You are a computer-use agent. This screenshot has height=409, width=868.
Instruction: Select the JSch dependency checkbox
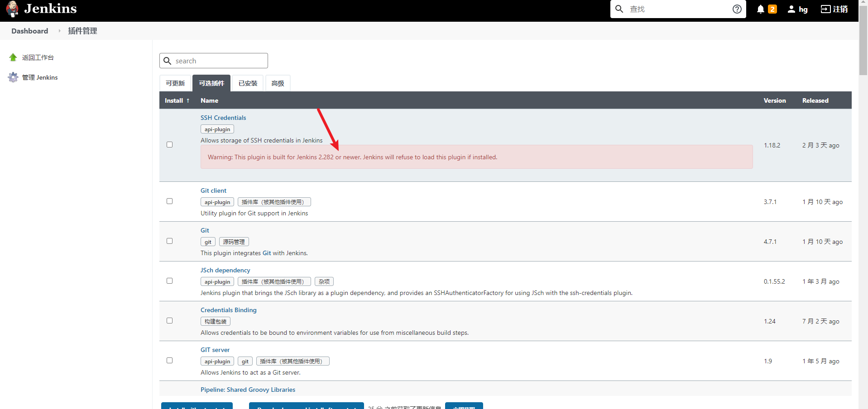170,281
